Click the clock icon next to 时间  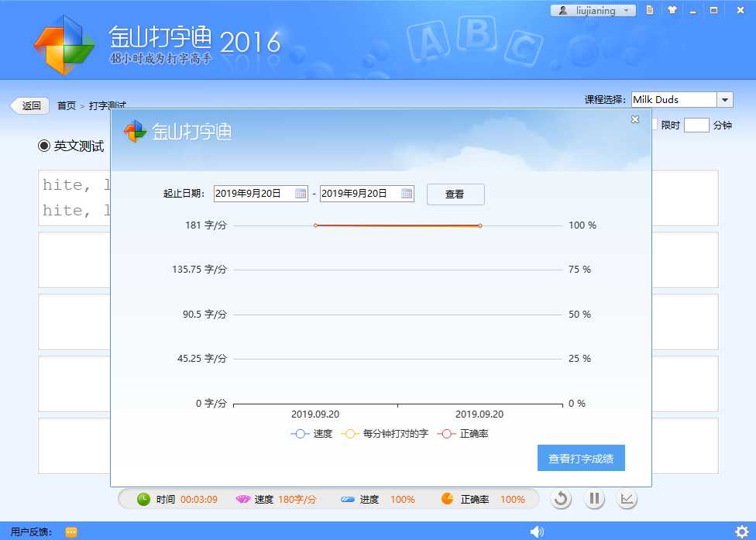point(142,500)
